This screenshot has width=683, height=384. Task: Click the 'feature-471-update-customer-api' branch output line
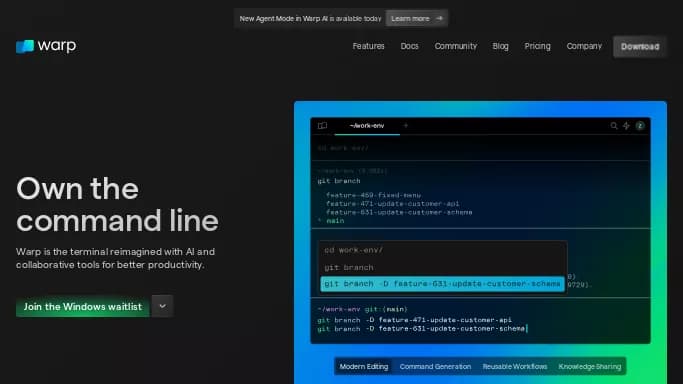(392, 204)
